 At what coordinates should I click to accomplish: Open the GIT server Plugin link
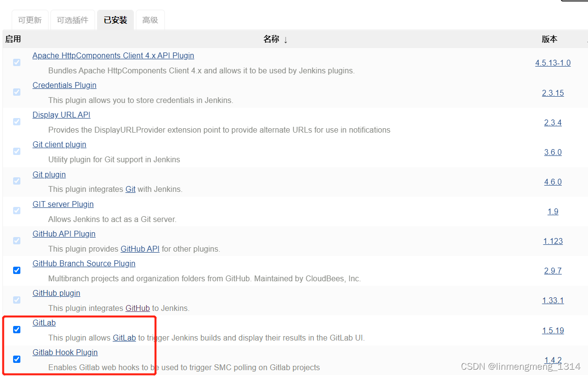coord(63,205)
